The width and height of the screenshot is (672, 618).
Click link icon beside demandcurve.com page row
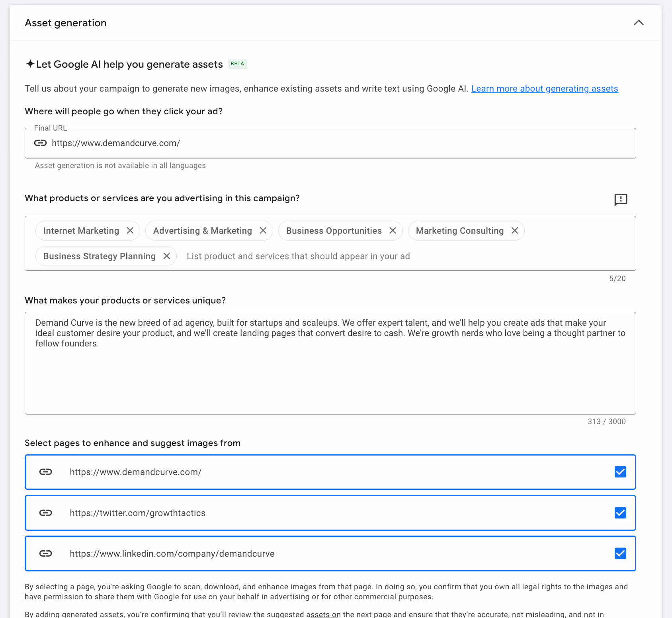[x=46, y=472]
